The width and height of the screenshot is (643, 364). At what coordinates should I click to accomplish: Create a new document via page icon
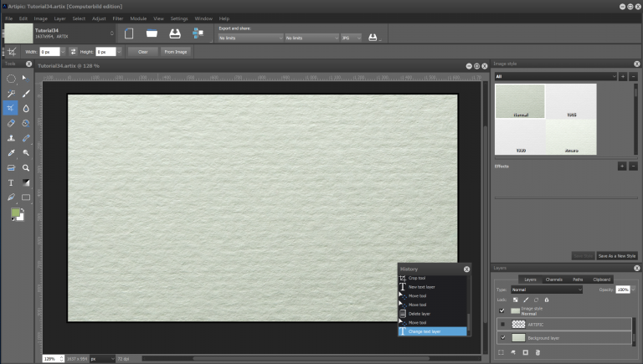(129, 33)
